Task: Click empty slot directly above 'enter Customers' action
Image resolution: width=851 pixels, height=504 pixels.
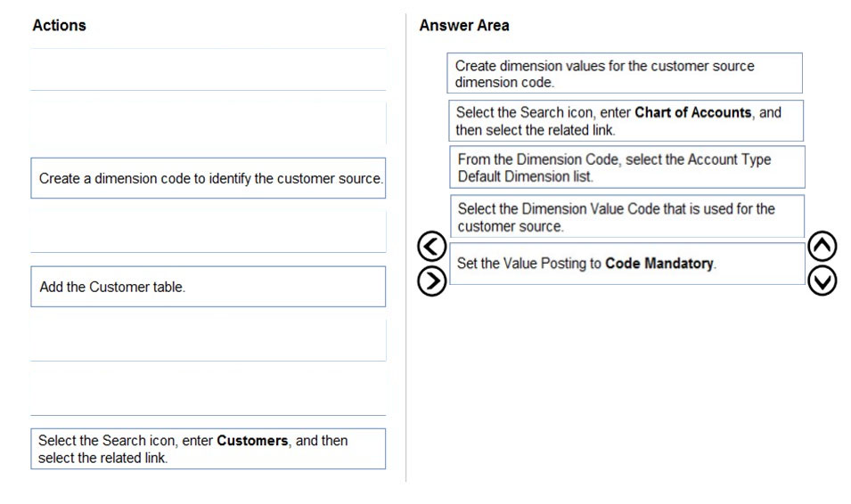Action: (209, 394)
